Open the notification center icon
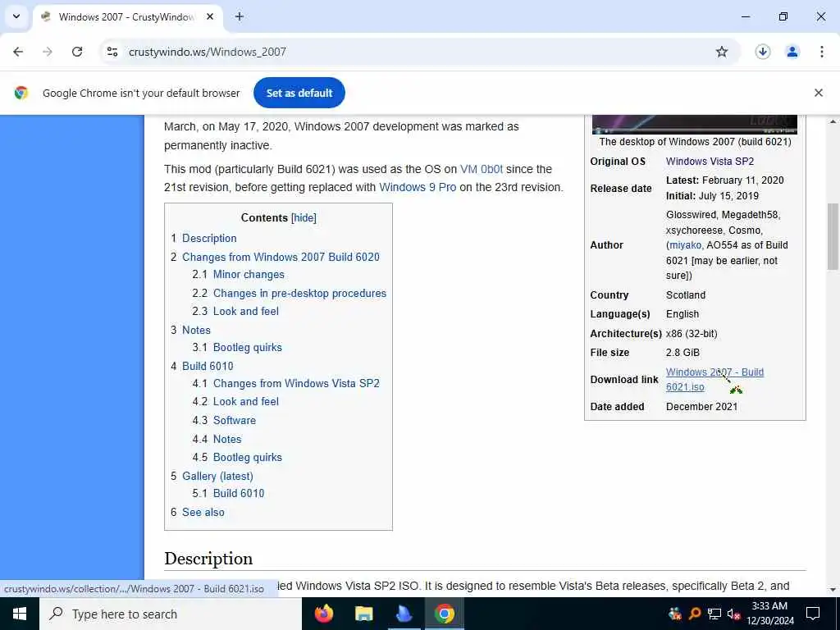The height and width of the screenshot is (630, 840). pyautogui.click(x=813, y=614)
